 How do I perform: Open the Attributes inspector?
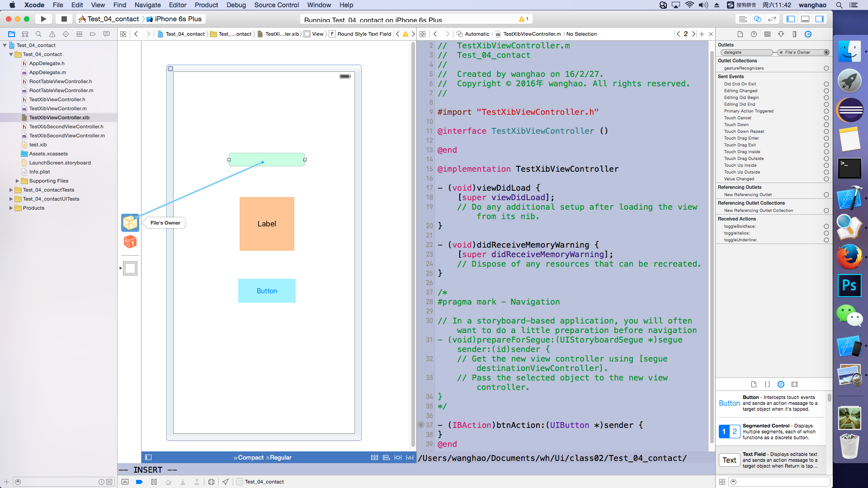coord(781,34)
